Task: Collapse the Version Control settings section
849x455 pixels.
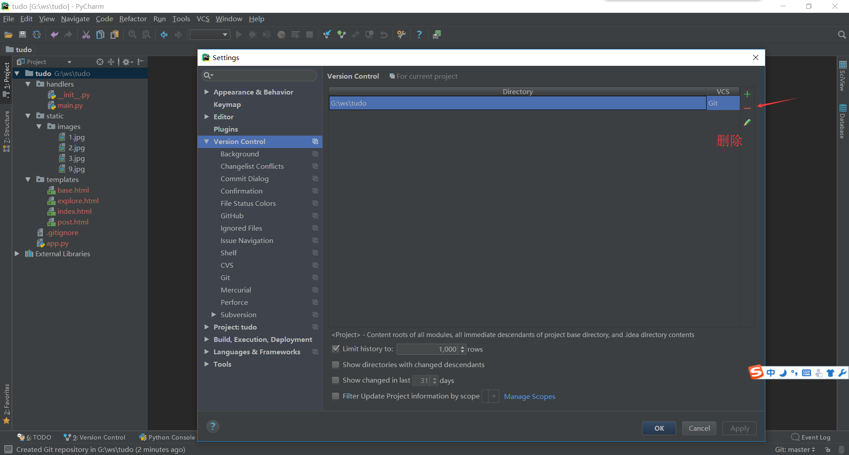Action: point(206,141)
